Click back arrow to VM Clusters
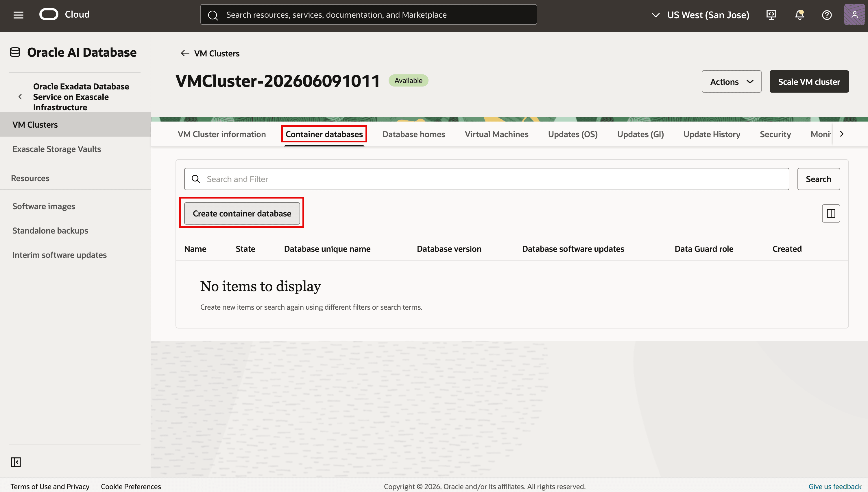 click(x=184, y=53)
